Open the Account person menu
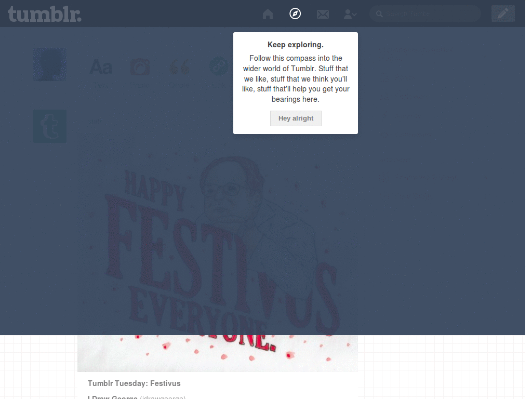 coord(350,14)
